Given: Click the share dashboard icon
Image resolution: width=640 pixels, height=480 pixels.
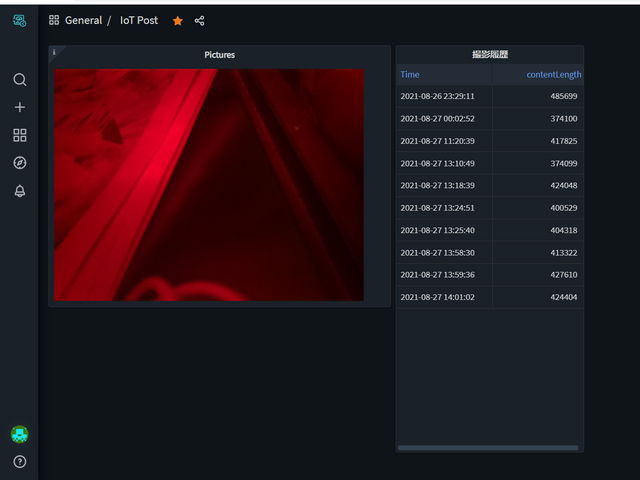Looking at the screenshot, I should pos(200,20).
